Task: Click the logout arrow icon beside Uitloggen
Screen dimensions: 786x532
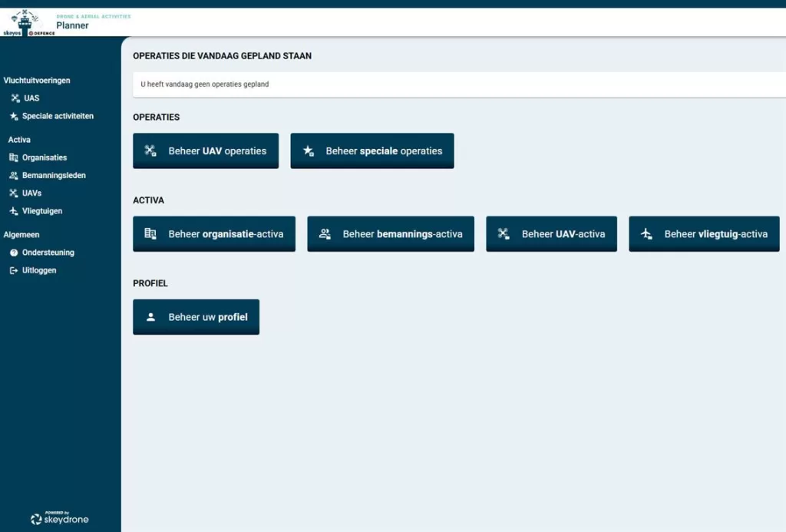Action: coord(13,271)
